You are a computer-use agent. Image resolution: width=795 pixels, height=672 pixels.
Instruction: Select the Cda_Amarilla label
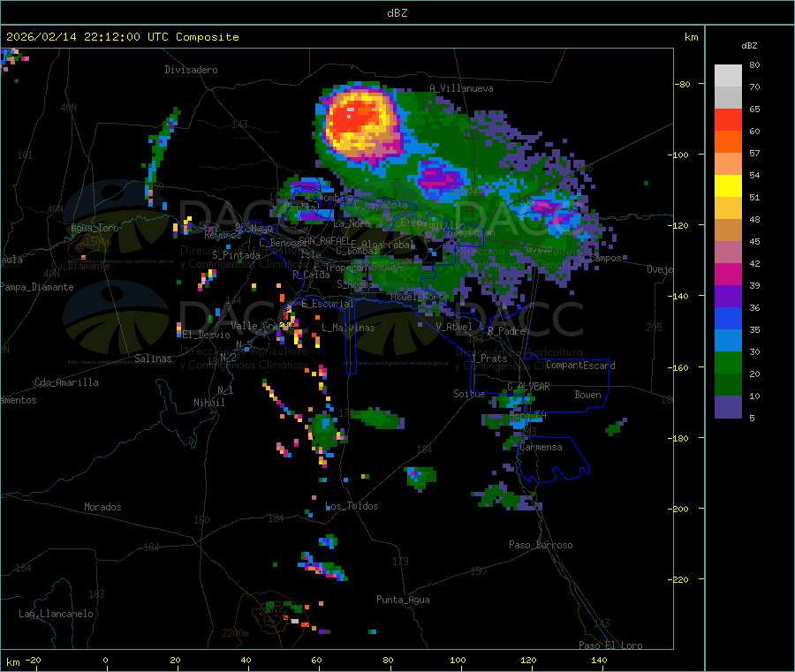(66, 382)
